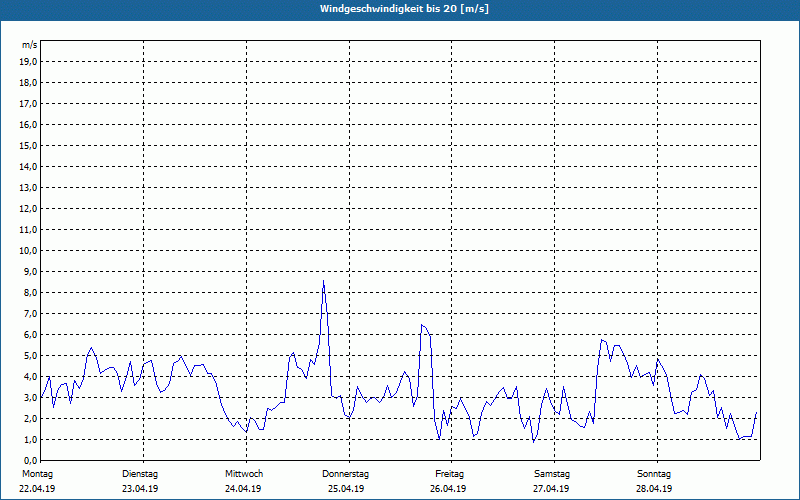Click the 5,0 axis label
This screenshot has width=800, height=500.
[31, 356]
